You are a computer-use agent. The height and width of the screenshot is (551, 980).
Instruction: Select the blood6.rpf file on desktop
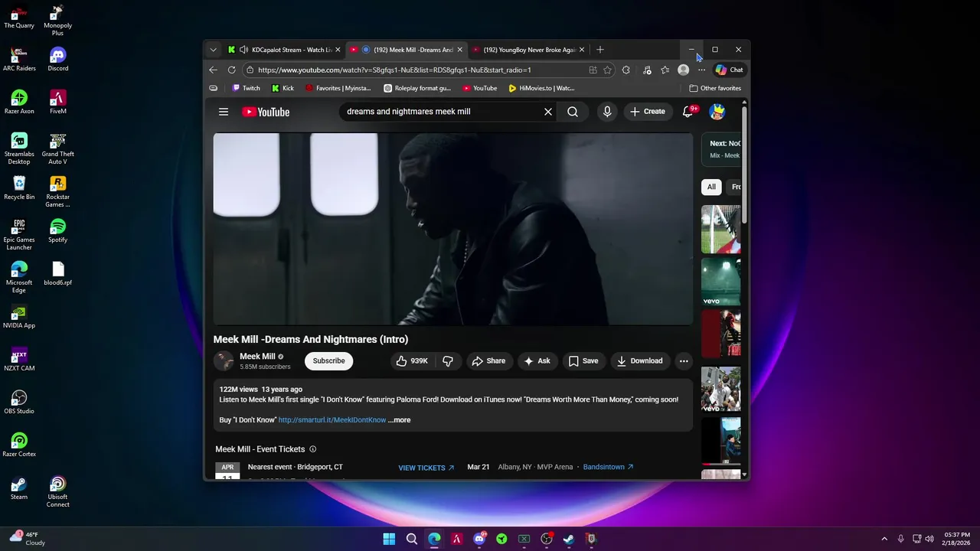pyautogui.click(x=57, y=274)
